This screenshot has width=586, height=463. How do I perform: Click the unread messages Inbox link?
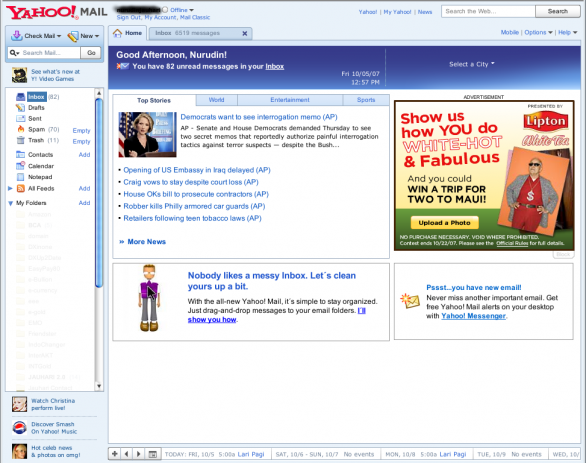point(275,67)
